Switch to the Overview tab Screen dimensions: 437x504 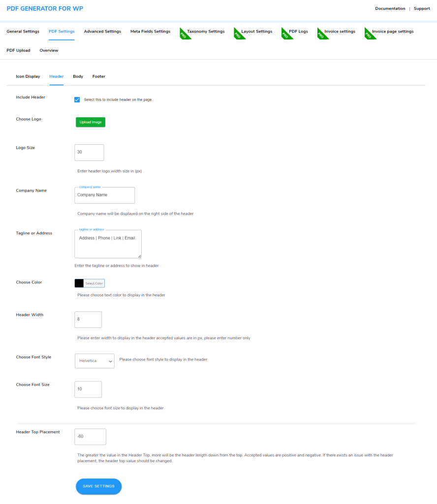click(x=49, y=50)
